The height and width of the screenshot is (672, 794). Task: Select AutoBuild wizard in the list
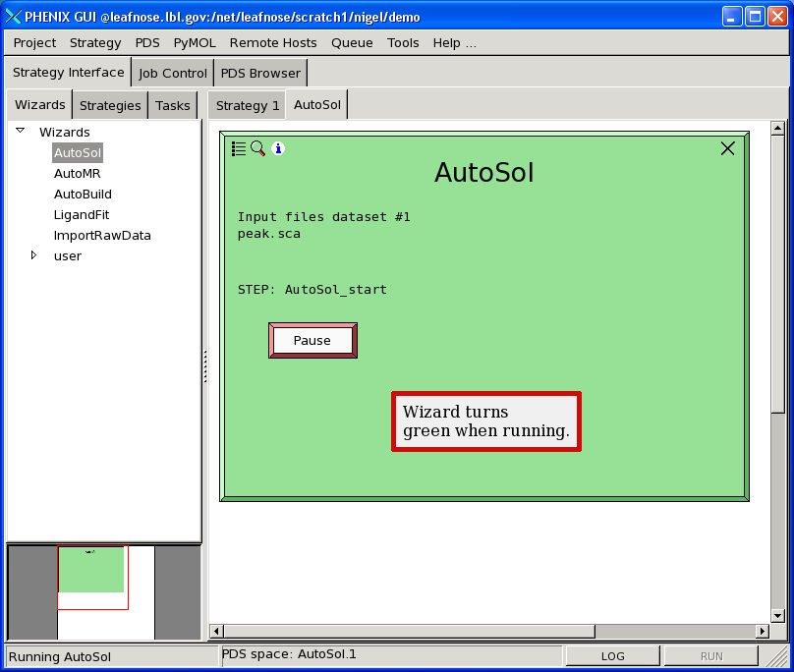83,194
